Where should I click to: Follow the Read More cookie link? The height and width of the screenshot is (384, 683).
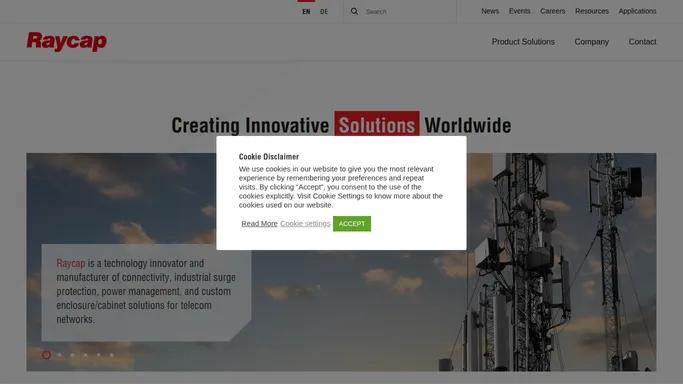[259, 223]
